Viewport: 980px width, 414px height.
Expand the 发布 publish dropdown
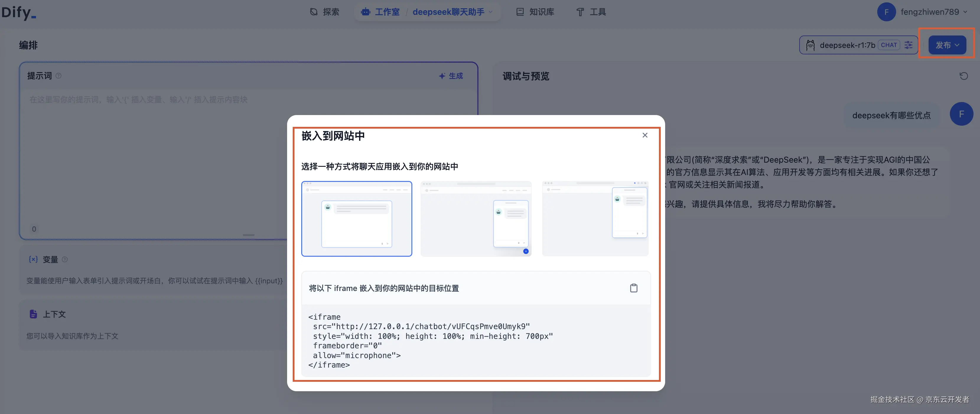[947, 45]
